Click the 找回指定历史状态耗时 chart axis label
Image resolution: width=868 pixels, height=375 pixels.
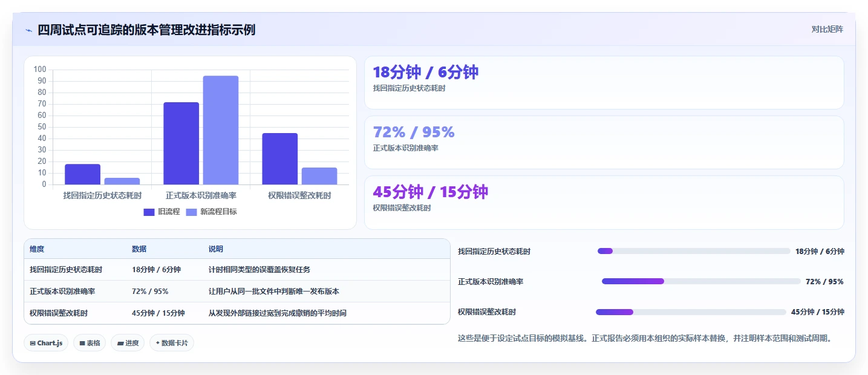tap(102, 195)
